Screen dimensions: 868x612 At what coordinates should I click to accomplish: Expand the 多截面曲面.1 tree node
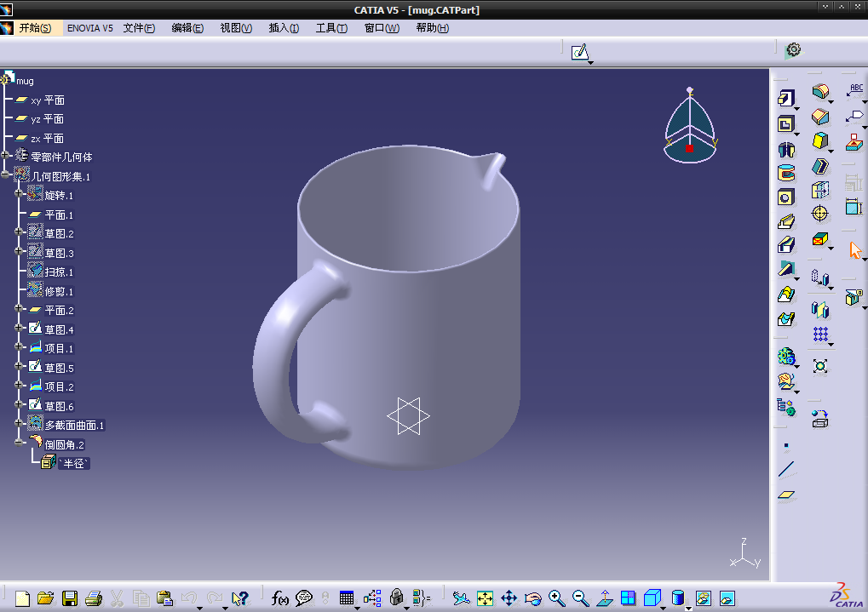[x=19, y=423]
